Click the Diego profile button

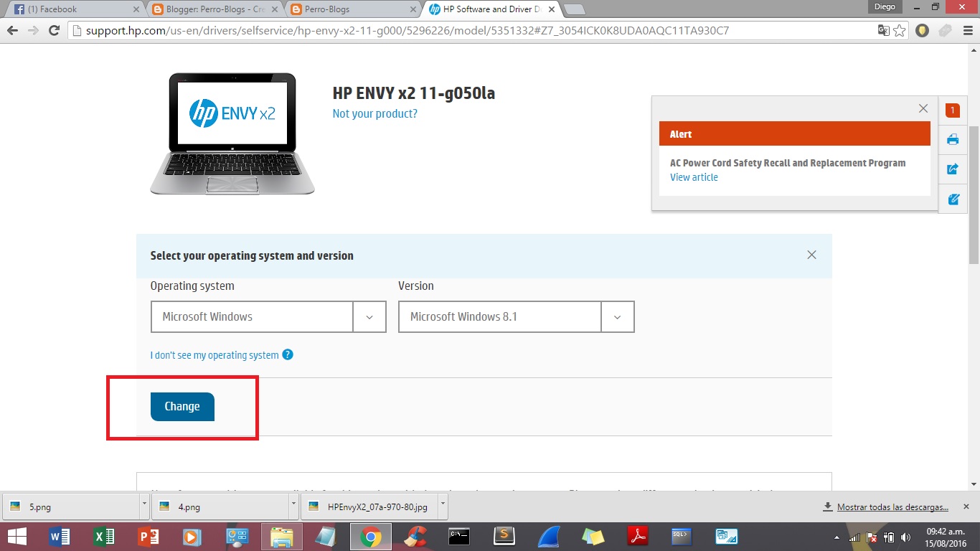coord(884,6)
